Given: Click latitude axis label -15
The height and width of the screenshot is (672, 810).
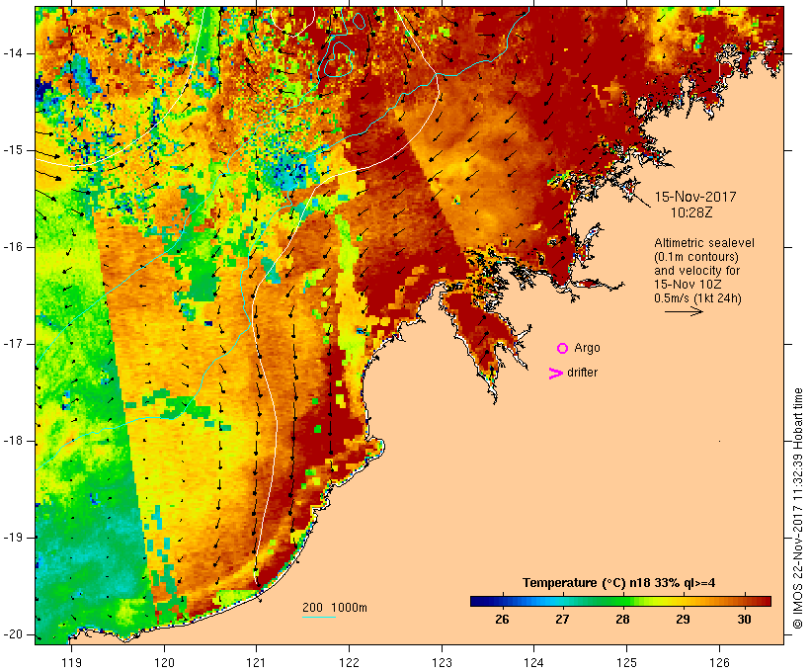Looking at the screenshot, I should (x=13, y=150).
